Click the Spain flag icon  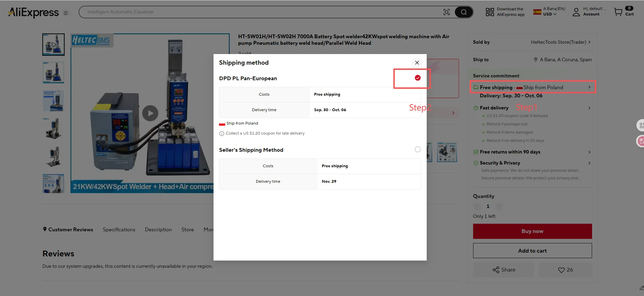537,12
